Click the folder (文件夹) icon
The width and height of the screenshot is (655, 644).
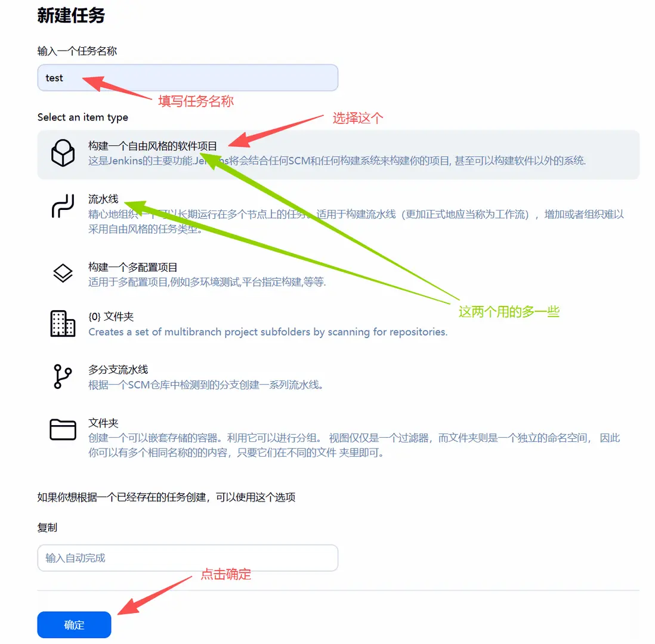pyautogui.click(x=63, y=429)
